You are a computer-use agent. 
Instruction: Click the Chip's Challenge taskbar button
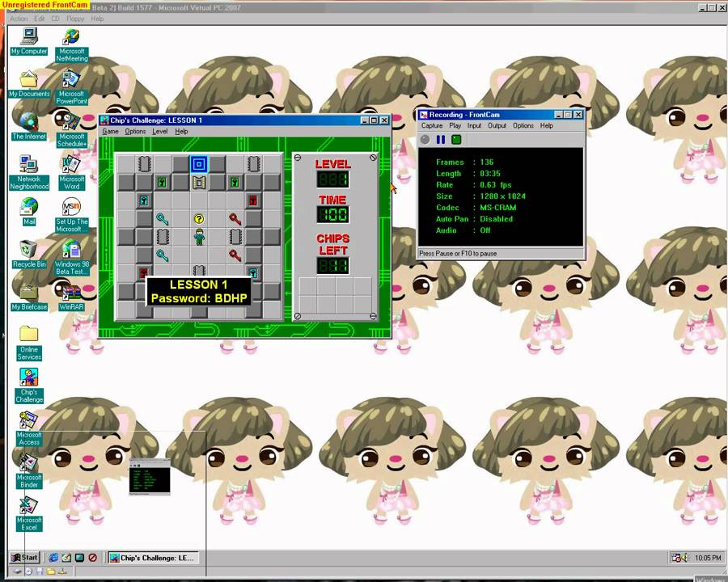coord(154,558)
